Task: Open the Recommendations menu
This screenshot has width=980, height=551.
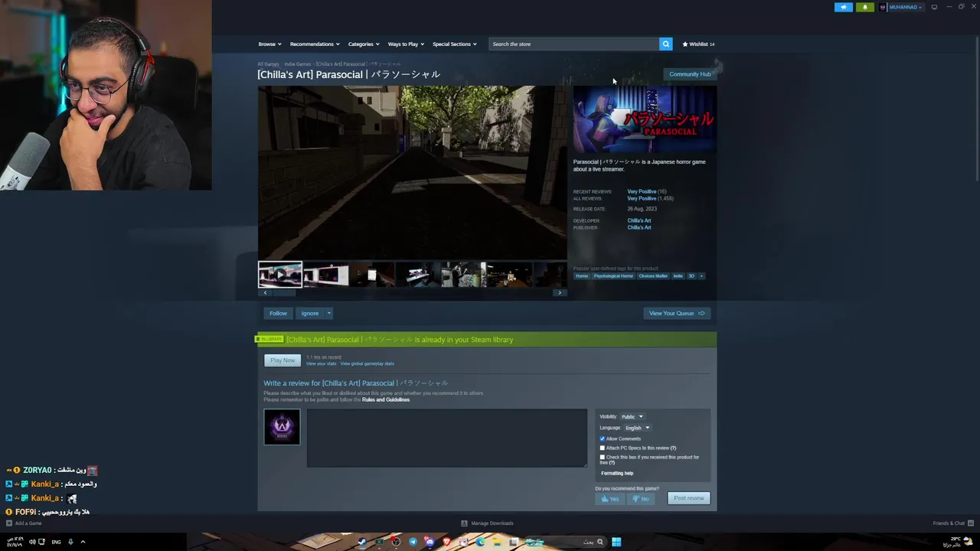Action: coord(314,44)
